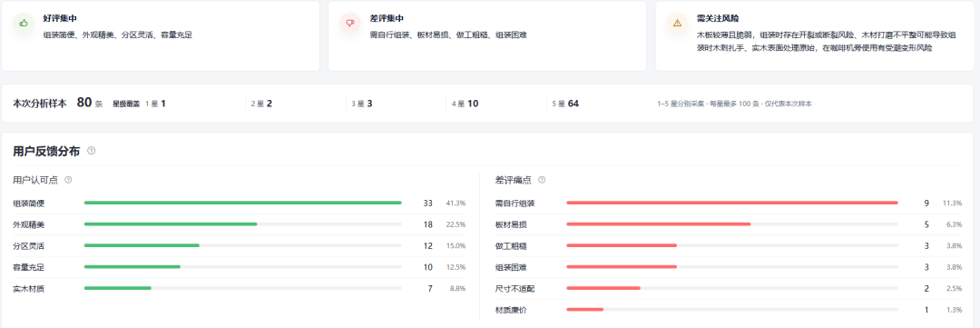Click the 容量充足 row label
980x328 pixels.
click(29, 267)
